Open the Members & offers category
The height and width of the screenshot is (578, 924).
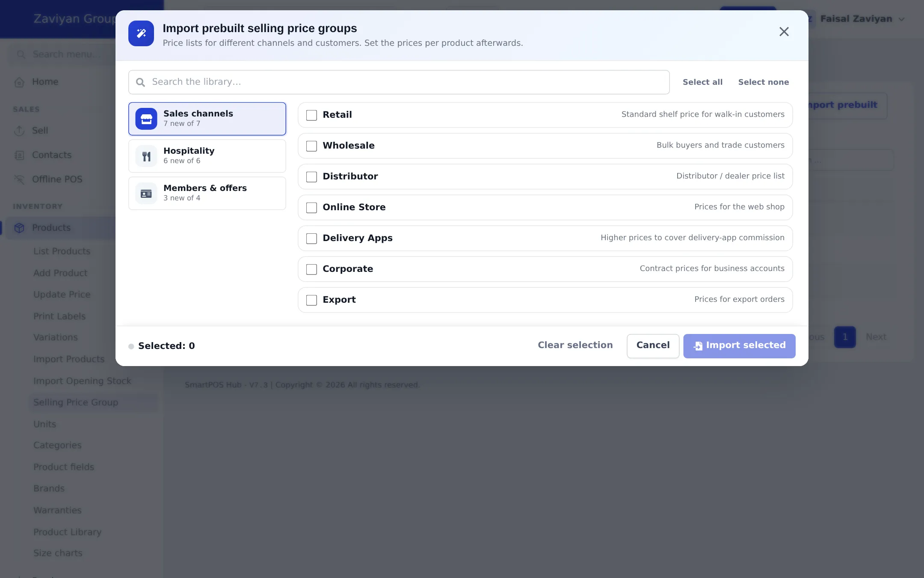tap(207, 193)
